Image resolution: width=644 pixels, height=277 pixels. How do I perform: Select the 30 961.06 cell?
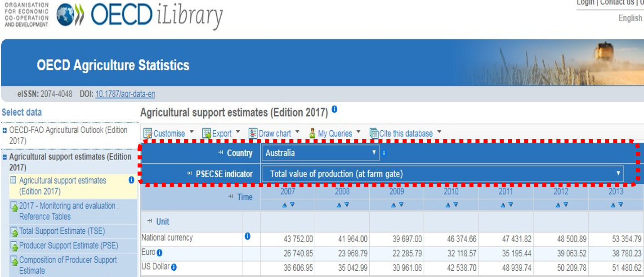[x=397, y=268]
